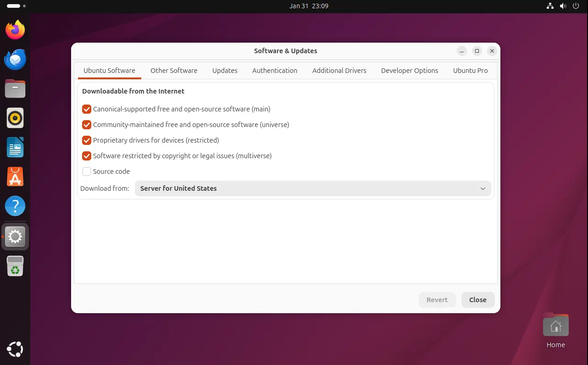Screen dimensions: 588x365
Task: Switch to the Additional Drivers tab
Action: click(339, 71)
